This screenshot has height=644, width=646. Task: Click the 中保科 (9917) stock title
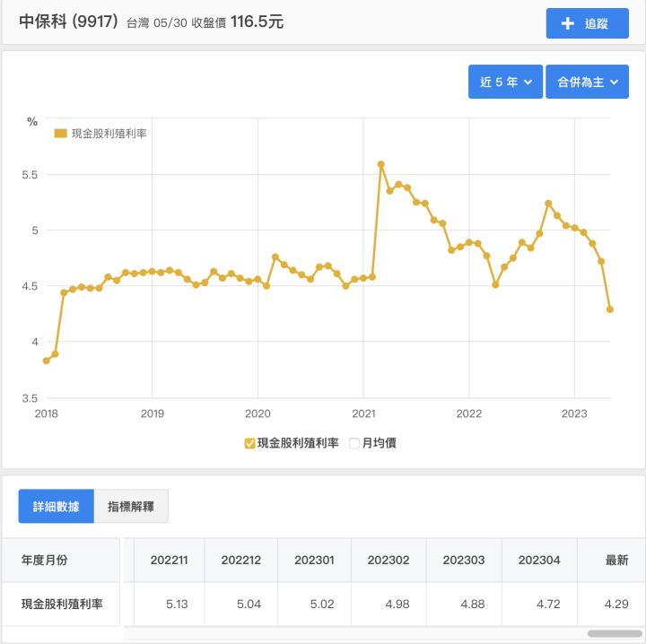(x=69, y=22)
